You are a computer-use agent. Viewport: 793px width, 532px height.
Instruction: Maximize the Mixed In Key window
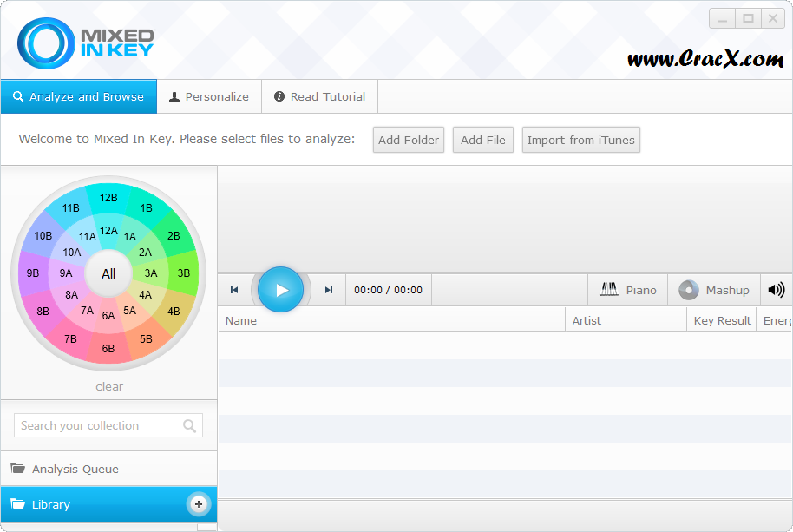[x=748, y=19]
